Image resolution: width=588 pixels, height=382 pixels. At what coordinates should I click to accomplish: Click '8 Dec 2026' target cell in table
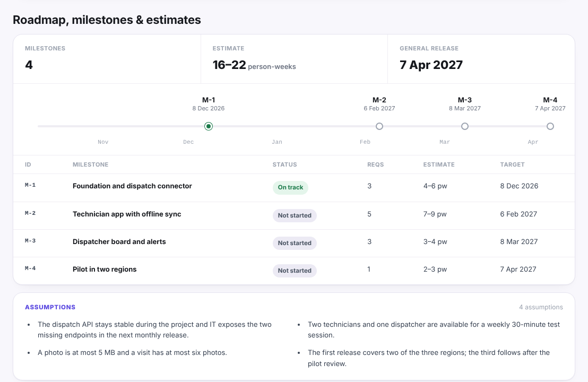click(x=519, y=186)
